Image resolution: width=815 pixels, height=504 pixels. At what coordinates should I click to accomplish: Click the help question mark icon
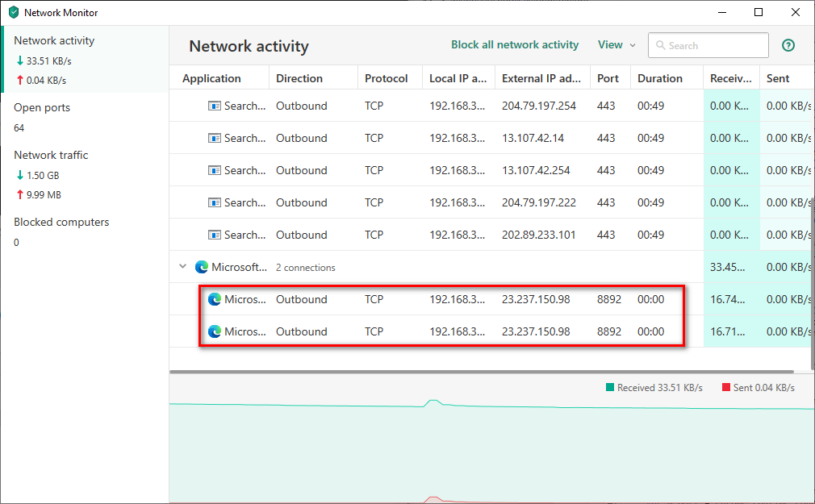[788, 46]
